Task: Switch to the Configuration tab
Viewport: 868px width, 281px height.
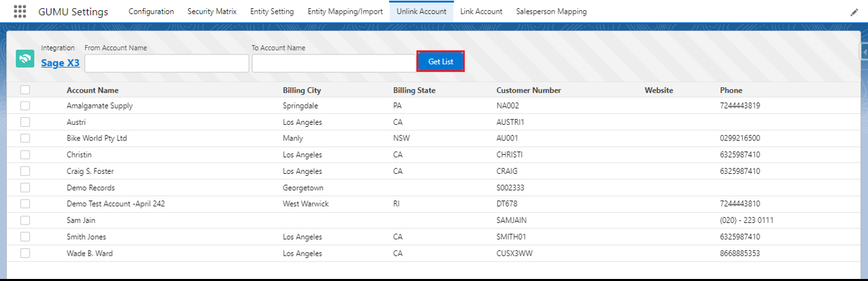Action: [x=151, y=12]
